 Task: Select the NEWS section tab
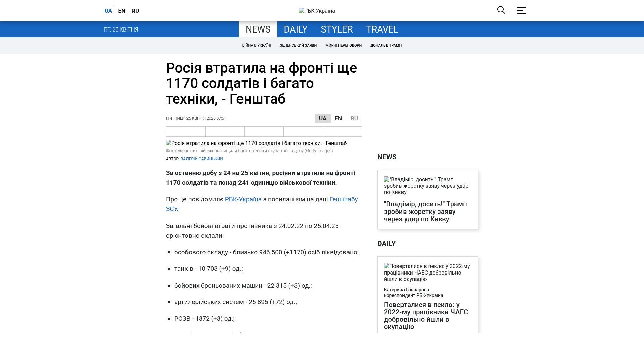[258, 29]
